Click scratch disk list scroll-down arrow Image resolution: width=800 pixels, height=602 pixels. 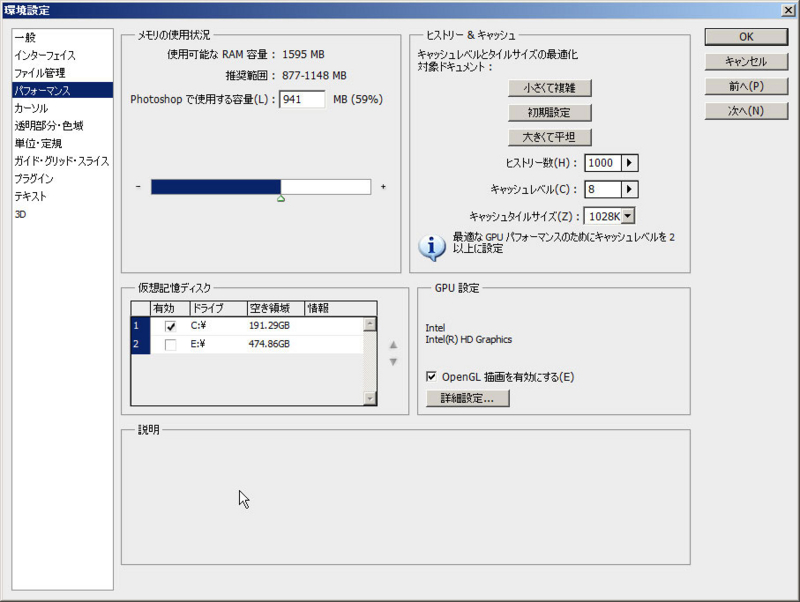370,398
